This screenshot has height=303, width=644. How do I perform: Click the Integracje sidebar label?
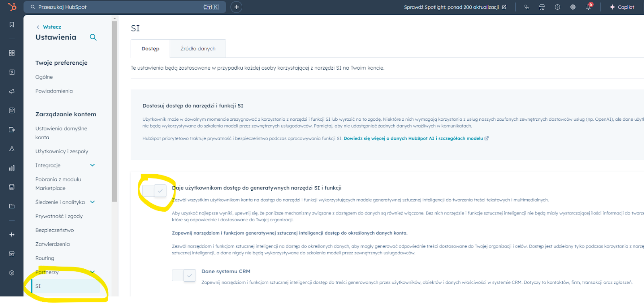48,165
